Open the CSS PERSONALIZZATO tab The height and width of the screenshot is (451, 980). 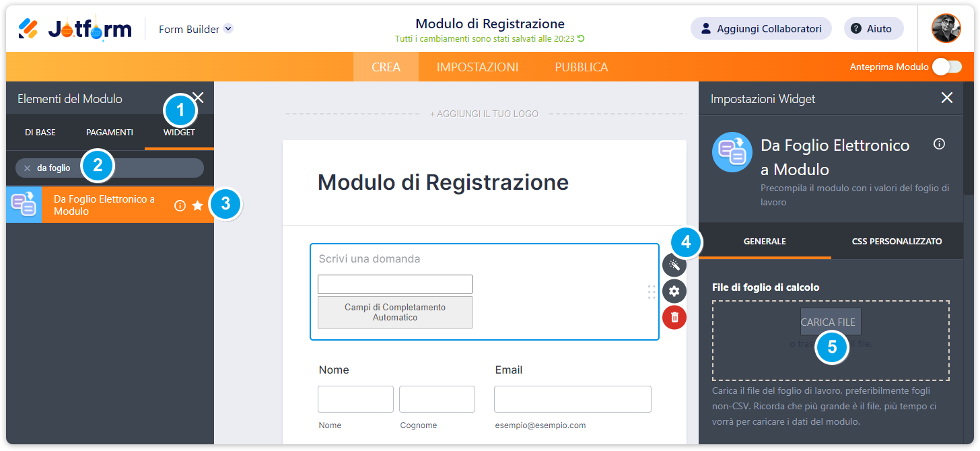tap(897, 241)
